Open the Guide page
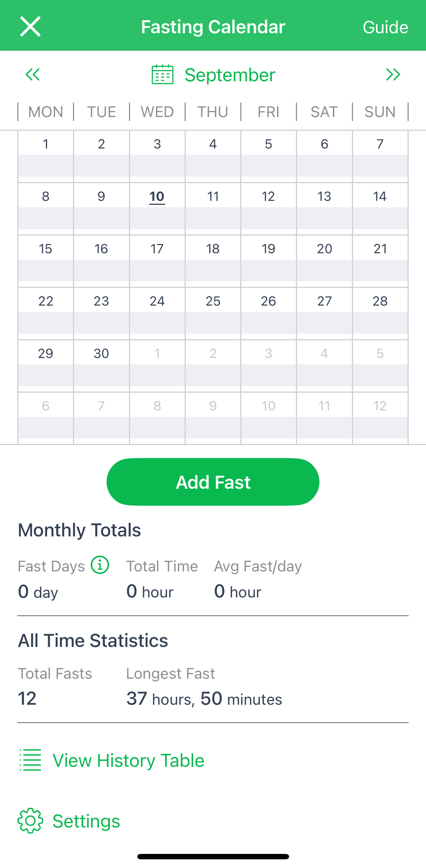 pos(385,27)
